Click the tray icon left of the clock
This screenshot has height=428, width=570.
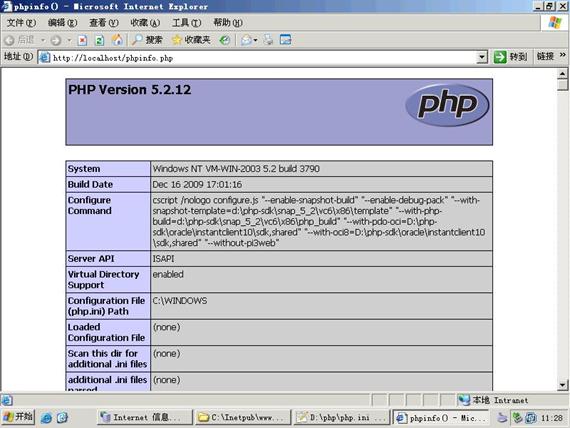[x=531, y=418]
